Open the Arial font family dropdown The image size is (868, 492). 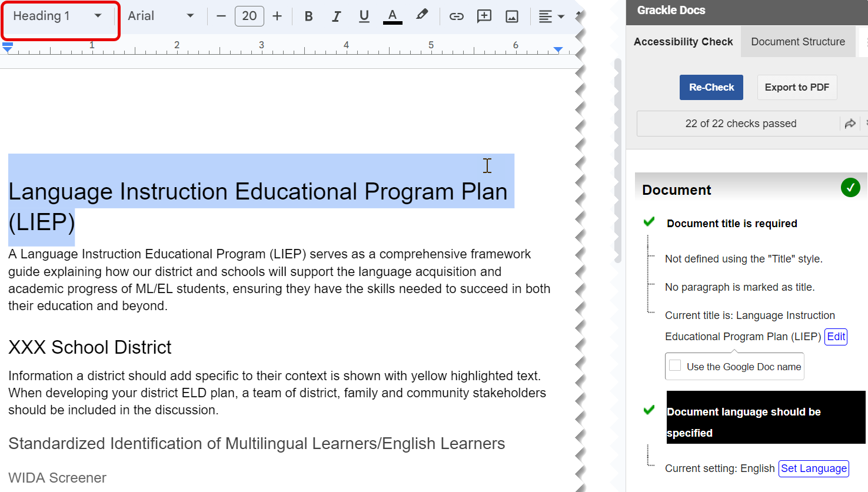click(x=161, y=16)
